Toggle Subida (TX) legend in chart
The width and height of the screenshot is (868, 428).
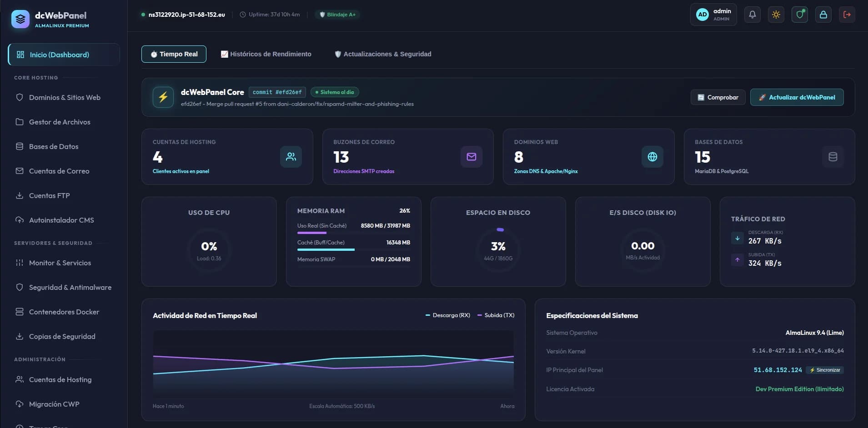pos(496,315)
